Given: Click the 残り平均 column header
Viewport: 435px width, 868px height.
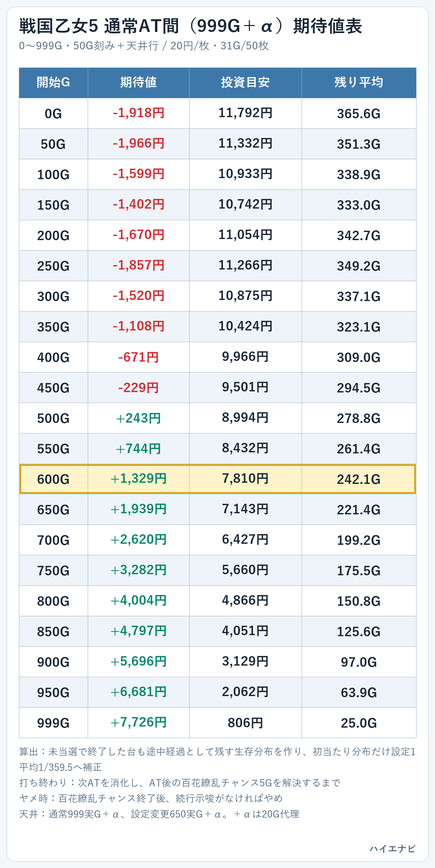Looking at the screenshot, I should [359, 83].
